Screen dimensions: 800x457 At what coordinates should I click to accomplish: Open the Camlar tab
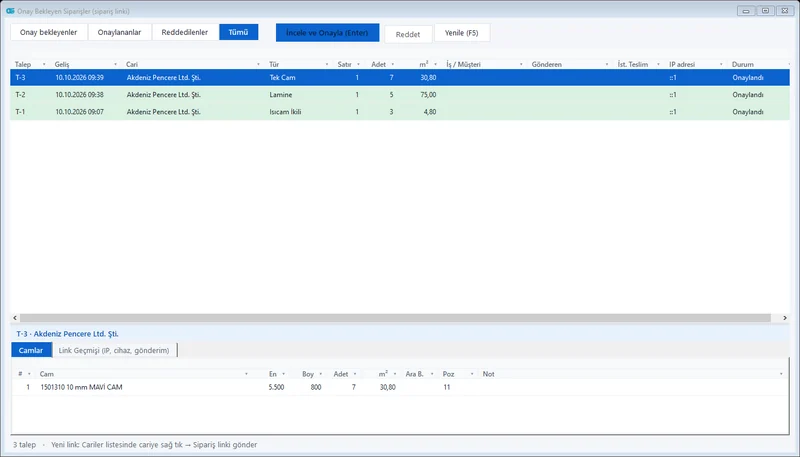point(31,350)
